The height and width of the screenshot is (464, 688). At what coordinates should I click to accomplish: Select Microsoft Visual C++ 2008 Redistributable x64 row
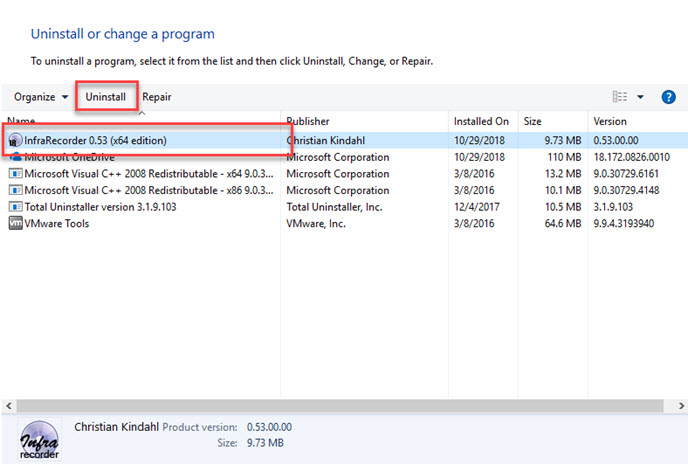click(x=344, y=174)
